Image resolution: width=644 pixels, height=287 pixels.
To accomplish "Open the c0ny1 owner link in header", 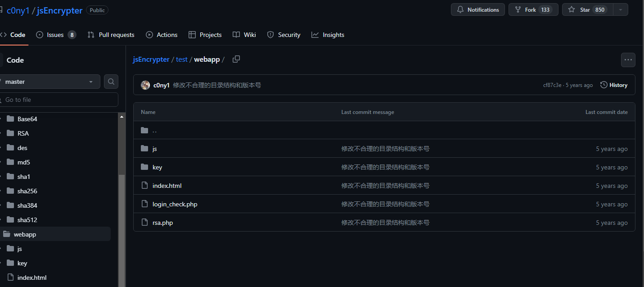I will point(18,10).
